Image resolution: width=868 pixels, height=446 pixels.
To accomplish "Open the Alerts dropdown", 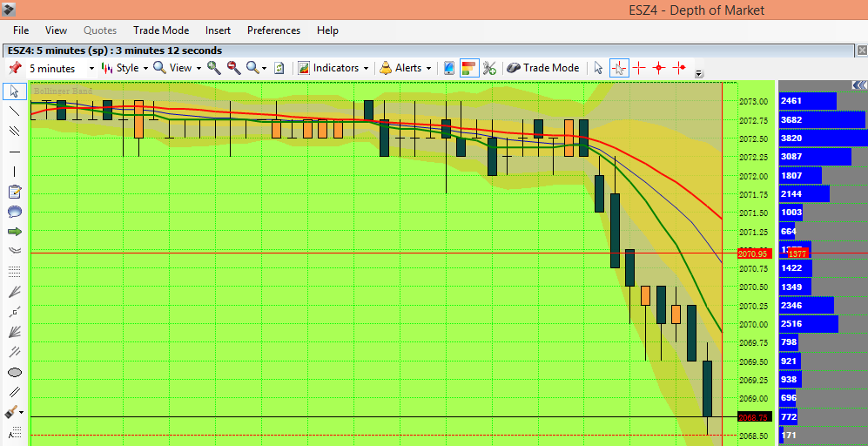I will point(405,68).
